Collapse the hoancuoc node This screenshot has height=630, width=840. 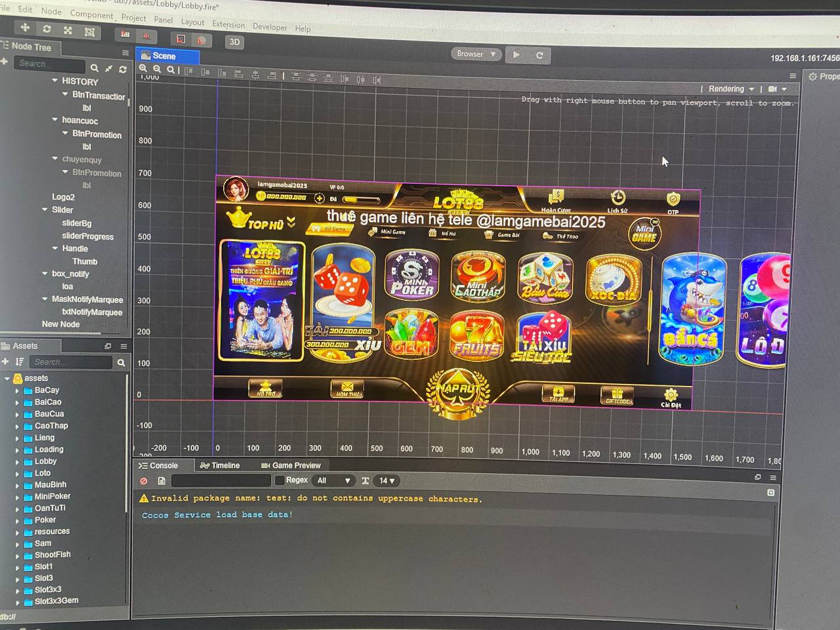pos(54,119)
